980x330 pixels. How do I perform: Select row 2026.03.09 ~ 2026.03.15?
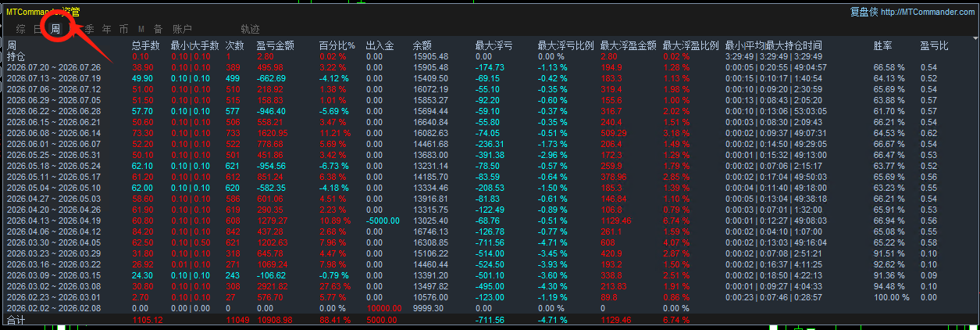(x=54, y=275)
